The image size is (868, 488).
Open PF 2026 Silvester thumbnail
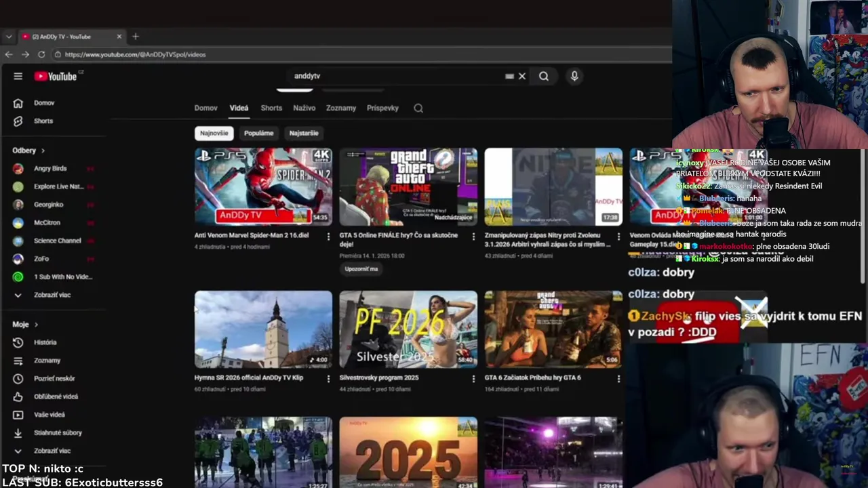(x=408, y=329)
